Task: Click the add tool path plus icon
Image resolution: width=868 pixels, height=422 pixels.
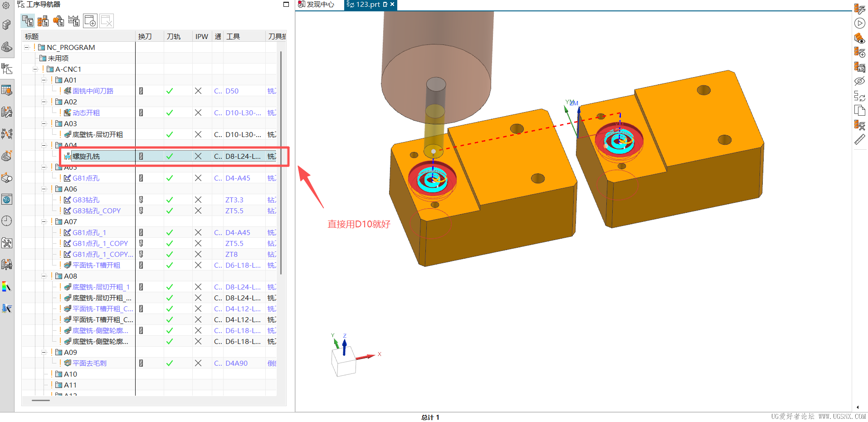Action: coord(859,53)
